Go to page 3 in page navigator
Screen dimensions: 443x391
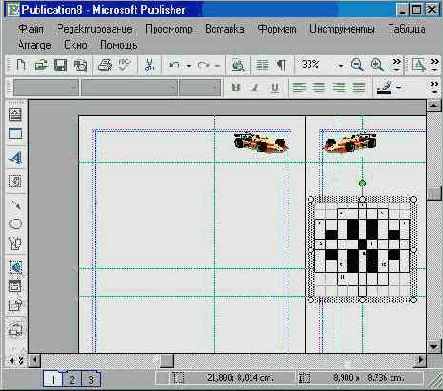tap(91, 379)
